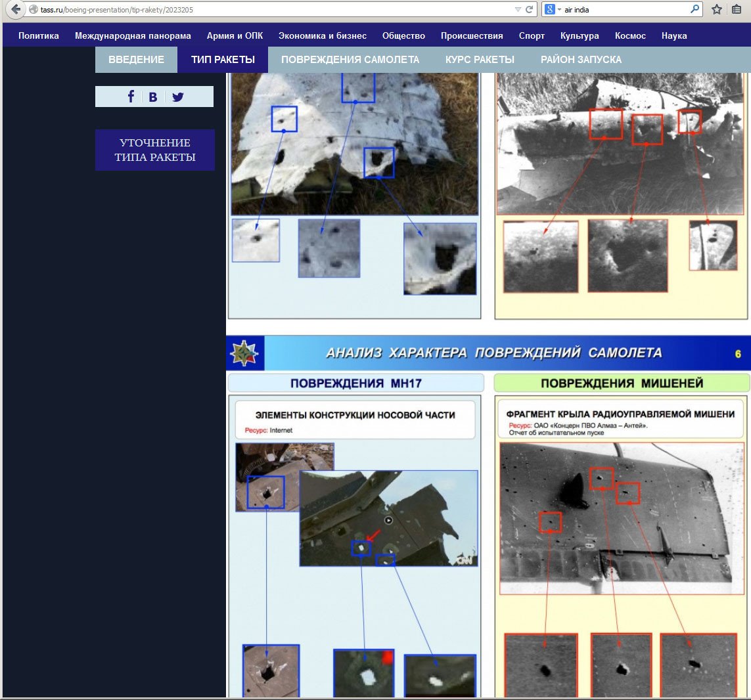Open the bookmarks list icon
Screen dimensions: 751x700
(x=737, y=10)
